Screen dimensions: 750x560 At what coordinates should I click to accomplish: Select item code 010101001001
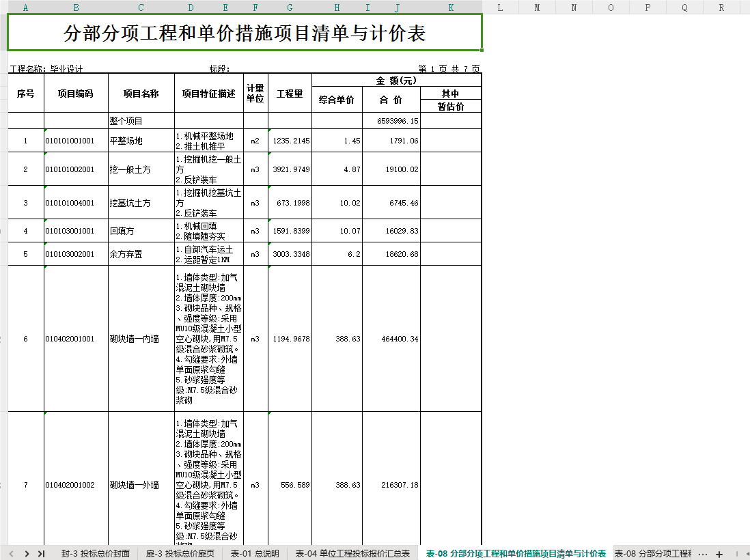[x=76, y=141]
